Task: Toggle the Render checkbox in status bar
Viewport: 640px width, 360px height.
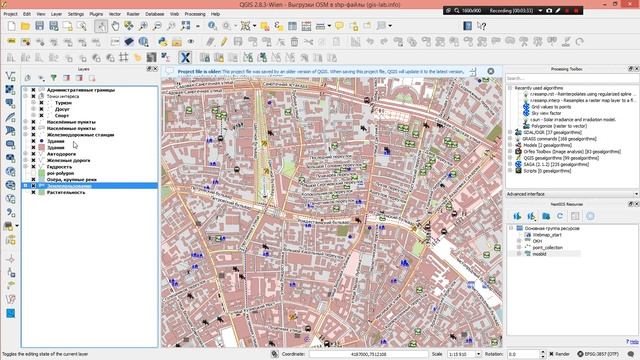Action: pos(551,354)
